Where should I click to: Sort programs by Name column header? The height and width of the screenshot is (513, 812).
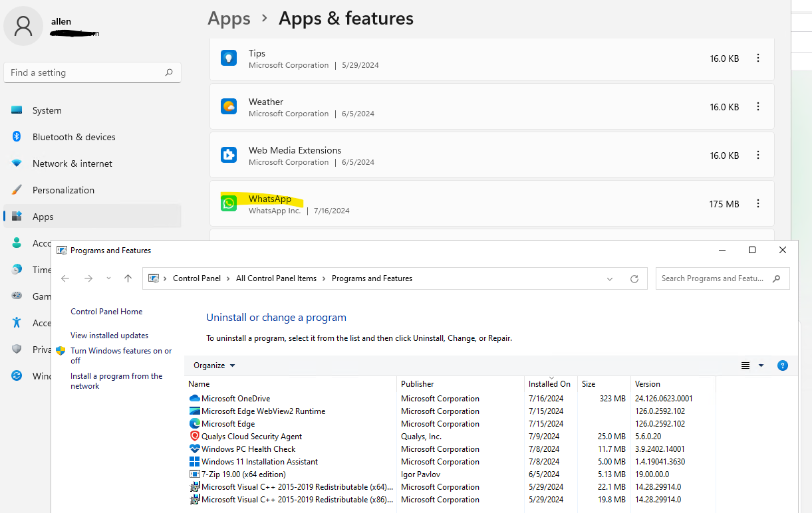coord(291,384)
